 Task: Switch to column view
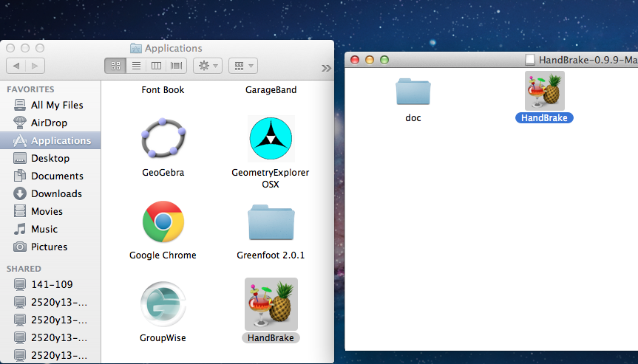[156, 66]
